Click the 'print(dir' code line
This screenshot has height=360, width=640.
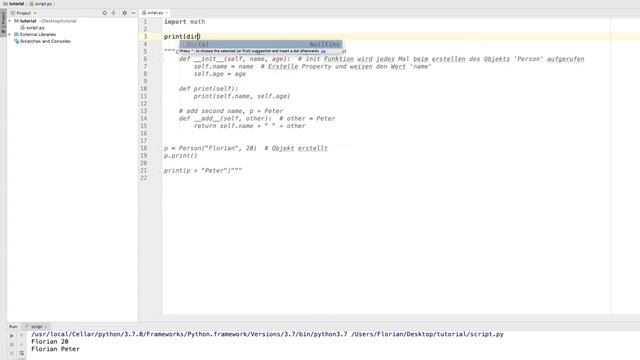click(182, 37)
